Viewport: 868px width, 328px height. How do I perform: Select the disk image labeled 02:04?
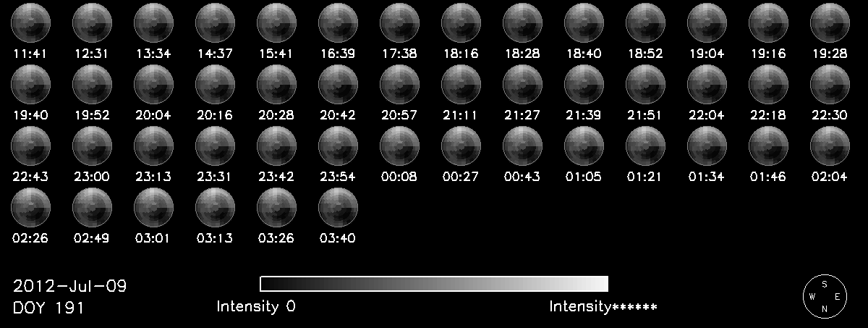[830, 145]
